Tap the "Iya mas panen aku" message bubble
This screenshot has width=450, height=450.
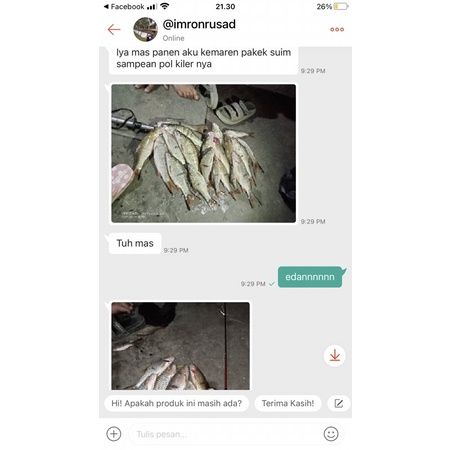tap(204, 58)
